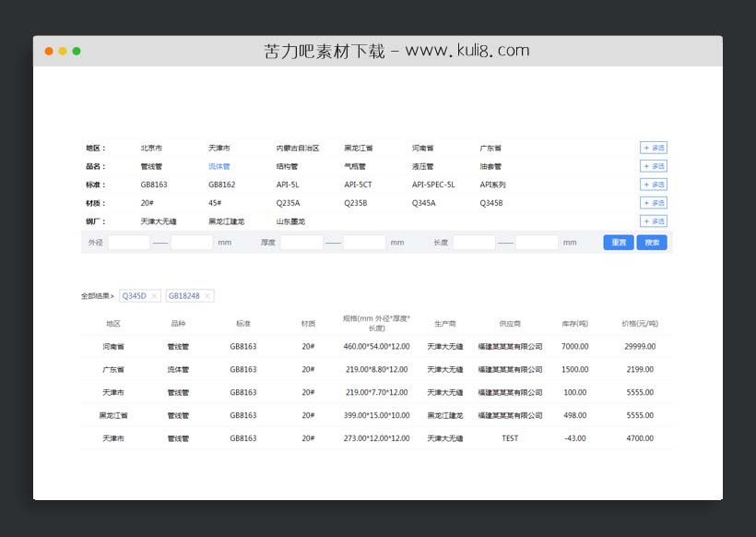Expand 多选 options for the 地区 row
The image size is (756, 537).
click(653, 148)
